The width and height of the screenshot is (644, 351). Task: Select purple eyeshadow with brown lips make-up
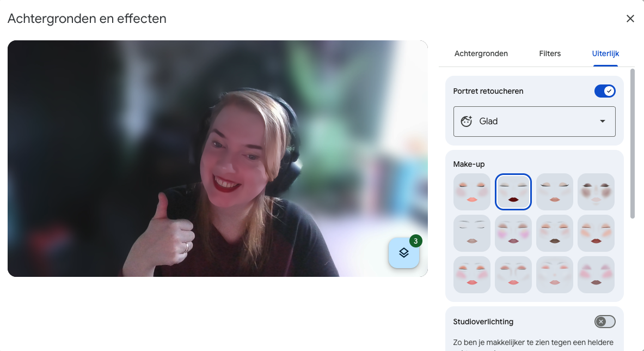pos(596,275)
